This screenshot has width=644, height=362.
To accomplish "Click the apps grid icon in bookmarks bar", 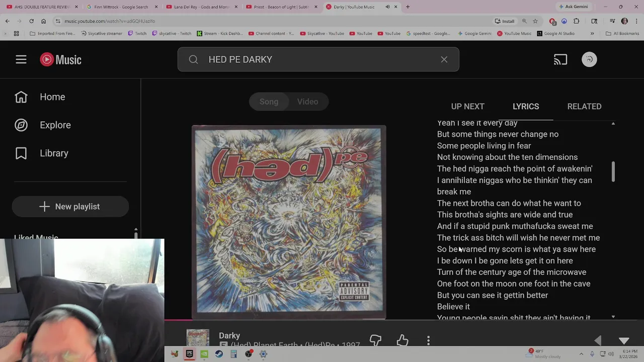I will click(x=16, y=34).
